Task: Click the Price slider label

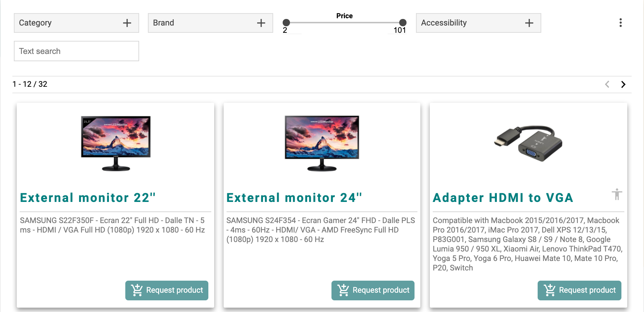Action: point(345,16)
